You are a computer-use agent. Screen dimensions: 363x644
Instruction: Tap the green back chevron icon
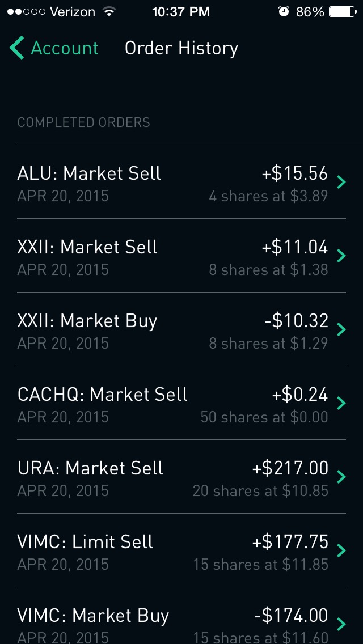click(x=16, y=48)
